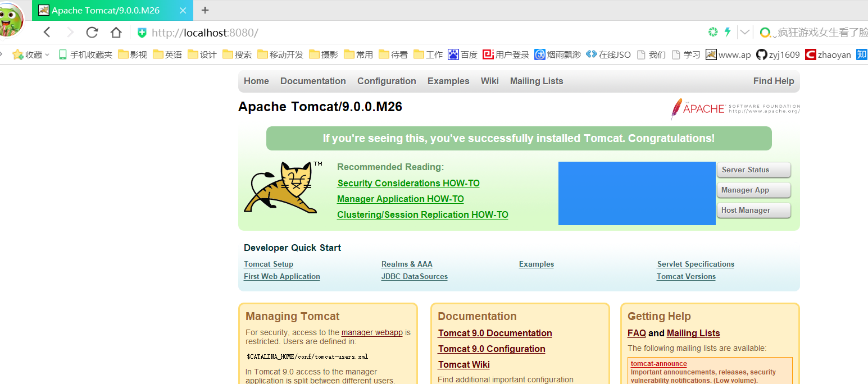The height and width of the screenshot is (384, 868).
Task: Open the tomcat-announce mailing list link
Action: 658,364
